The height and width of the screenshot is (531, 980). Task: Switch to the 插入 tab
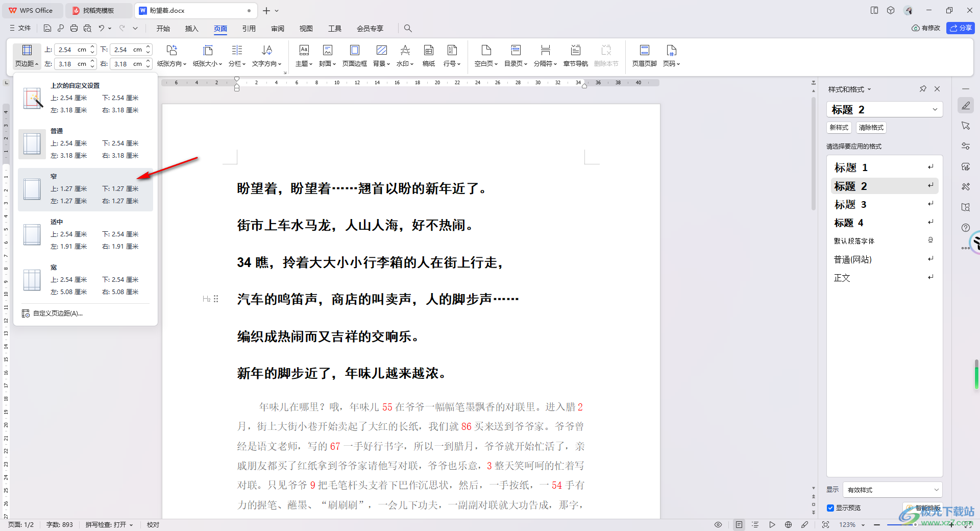point(191,29)
